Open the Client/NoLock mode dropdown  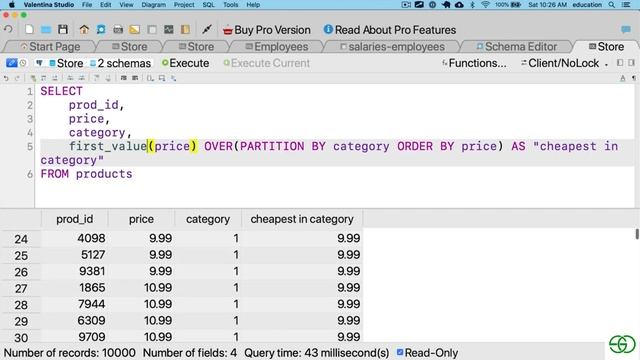point(564,63)
